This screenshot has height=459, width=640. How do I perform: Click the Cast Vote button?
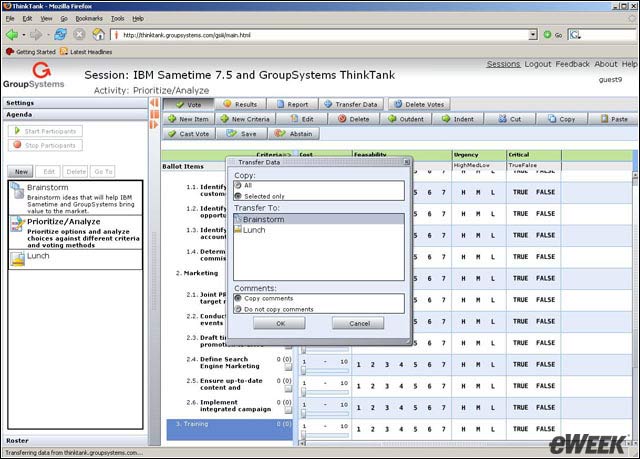[x=189, y=134]
